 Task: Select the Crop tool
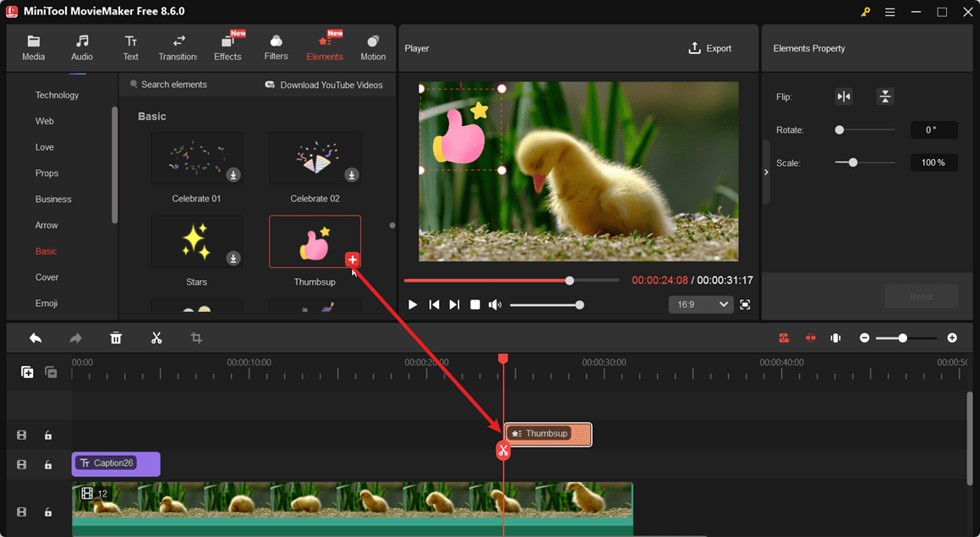(x=196, y=338)
